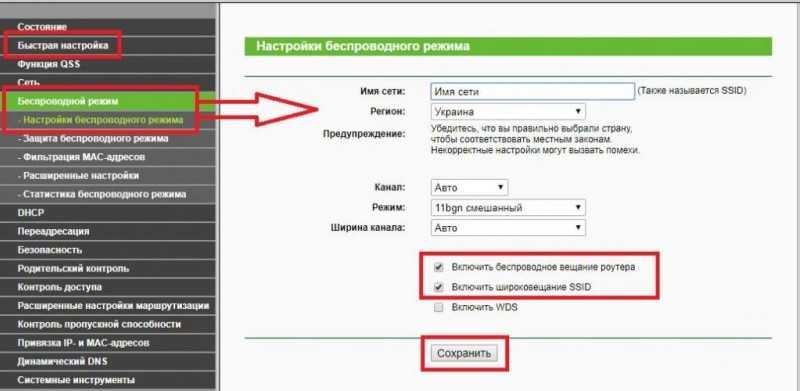This screenshot has width=800, height=391.
Task: Go to 'Фильтрация MAC-адресов' submenu item
Action: 81,157
